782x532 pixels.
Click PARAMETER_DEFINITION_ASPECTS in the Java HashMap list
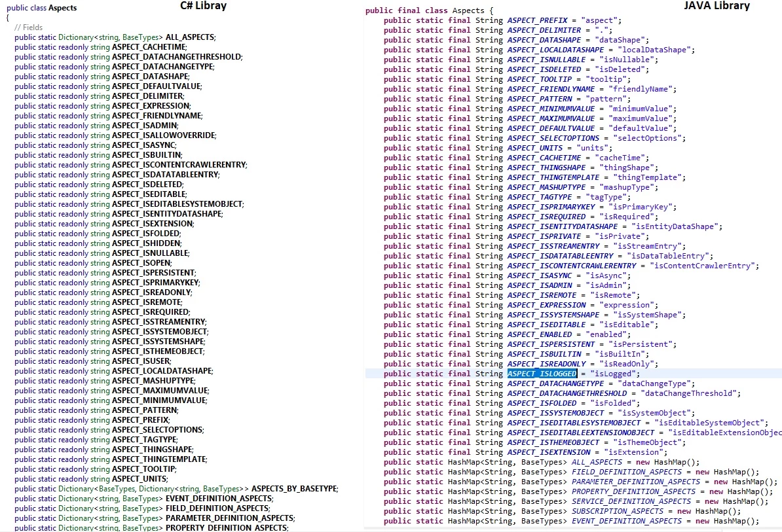click(x=636, y=482)
